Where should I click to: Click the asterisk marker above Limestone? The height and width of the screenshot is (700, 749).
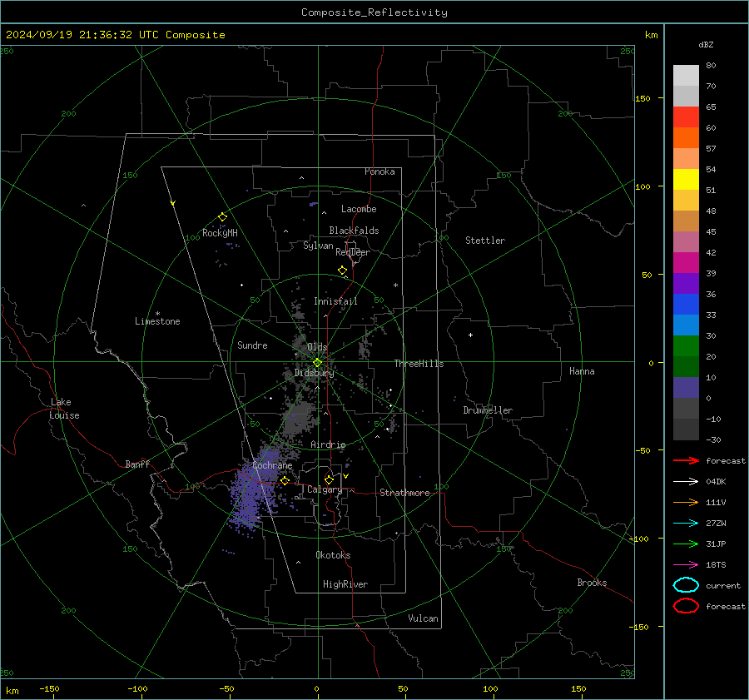click(157, 314)
